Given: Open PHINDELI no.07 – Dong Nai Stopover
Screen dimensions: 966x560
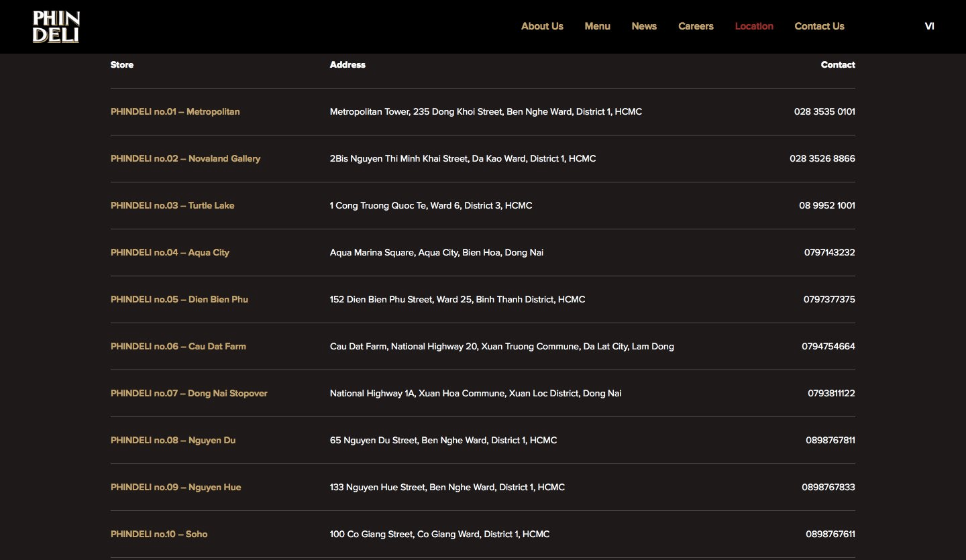Looking at the screenshot, I should coord(189,394).
